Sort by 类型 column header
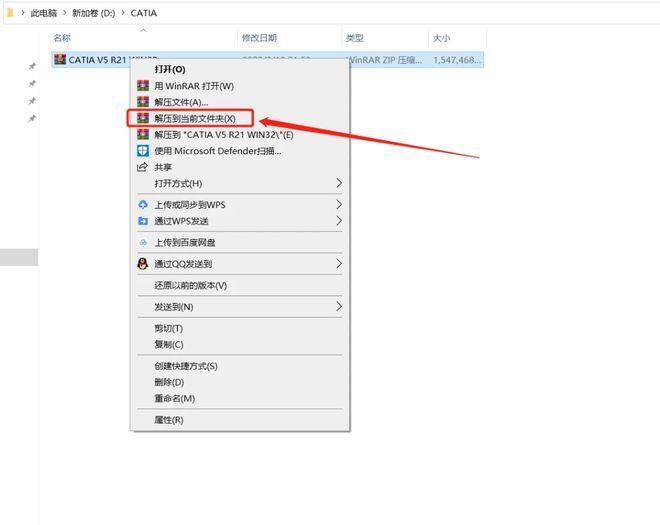This screenshot has width=660, height=525. click(355, 38)
